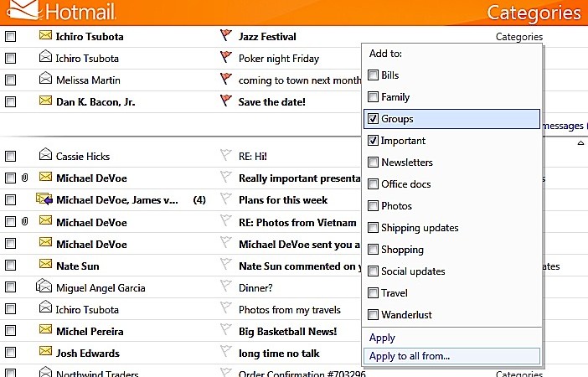Select the checkbox for Dan K. Bacon, Jr. email
588x377 pixels.
tap(10, 101)
